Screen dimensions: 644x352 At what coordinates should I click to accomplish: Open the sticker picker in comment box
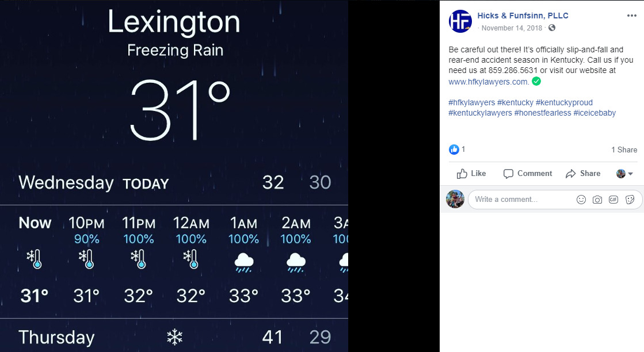[630, 200]
